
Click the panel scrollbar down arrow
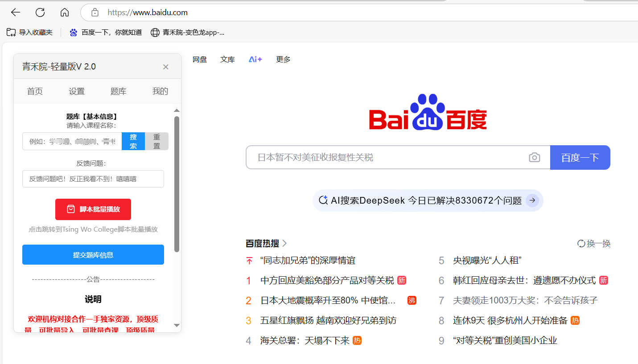pos(177,325)
